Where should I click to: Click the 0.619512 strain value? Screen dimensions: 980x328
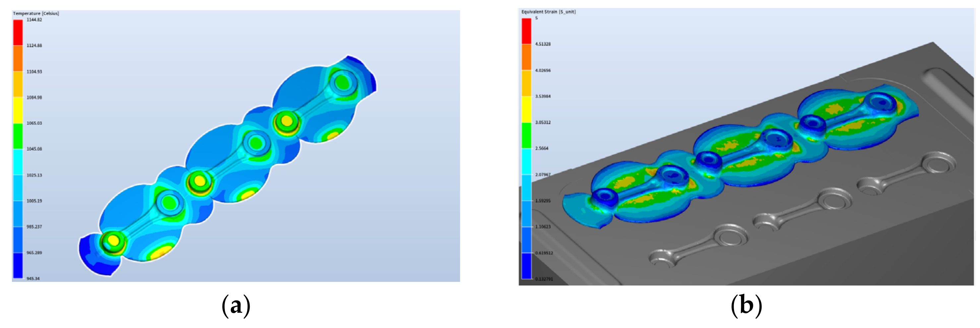point(544,253)
